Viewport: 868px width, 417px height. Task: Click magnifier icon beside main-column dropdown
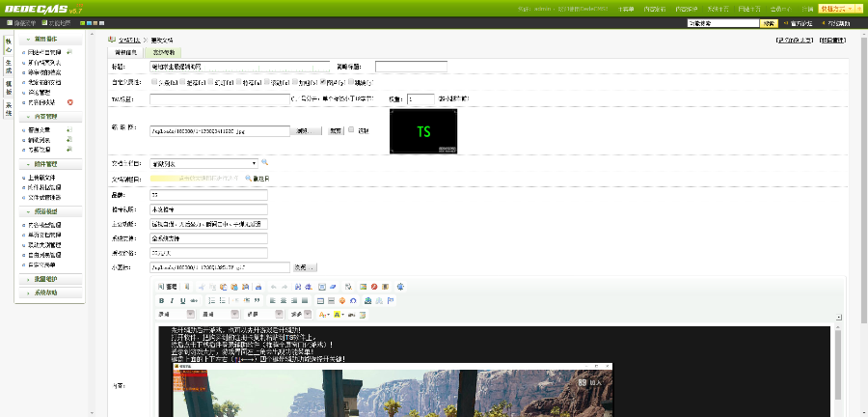(264, 163)
